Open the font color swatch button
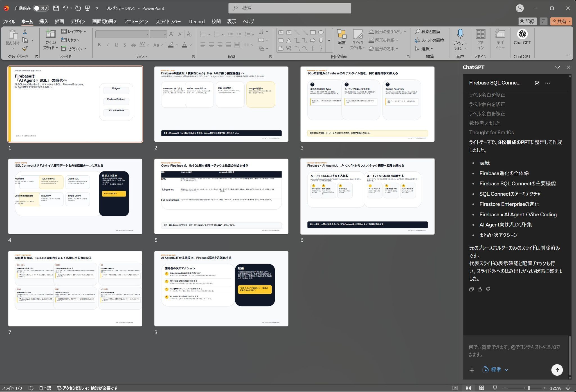Image resolution: width=576 pixels, height=392 pixels. [184, 45]
